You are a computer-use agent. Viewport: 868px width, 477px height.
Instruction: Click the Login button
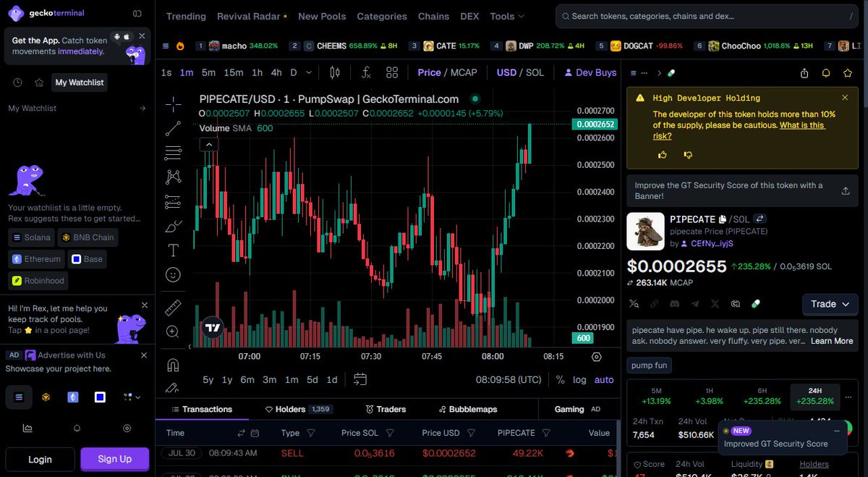(40, 459)
